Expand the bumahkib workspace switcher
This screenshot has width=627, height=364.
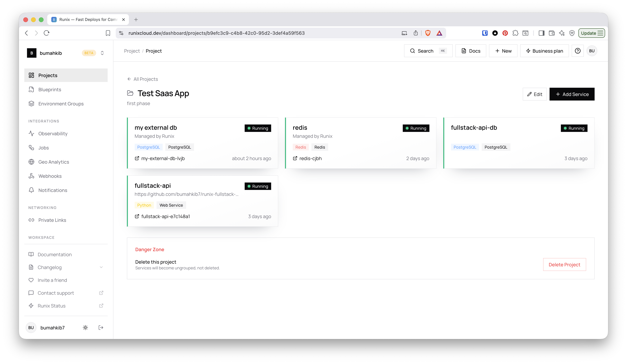[x=102, y=53]
